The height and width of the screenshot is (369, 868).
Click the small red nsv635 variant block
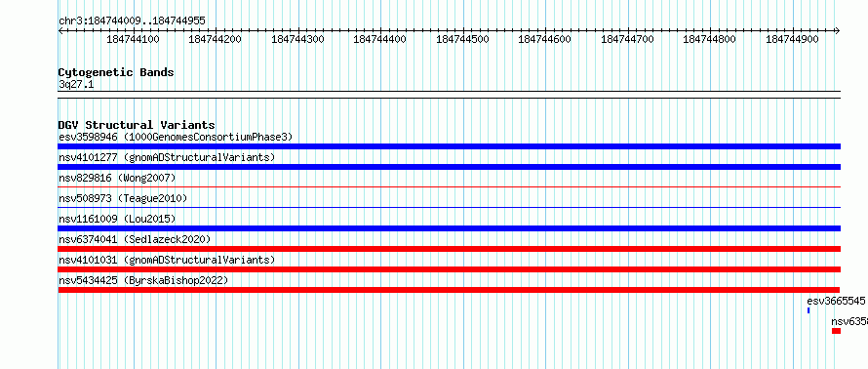[x=836, y=331]
